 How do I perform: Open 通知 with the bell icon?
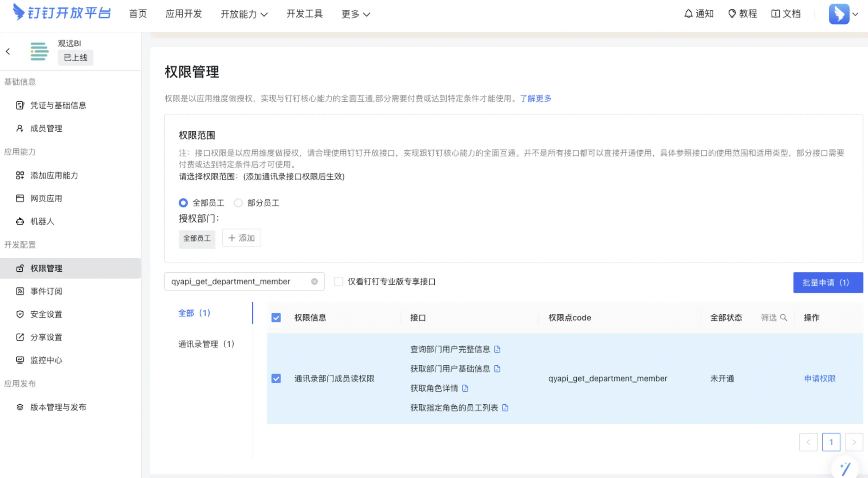[x=698, y=14]
